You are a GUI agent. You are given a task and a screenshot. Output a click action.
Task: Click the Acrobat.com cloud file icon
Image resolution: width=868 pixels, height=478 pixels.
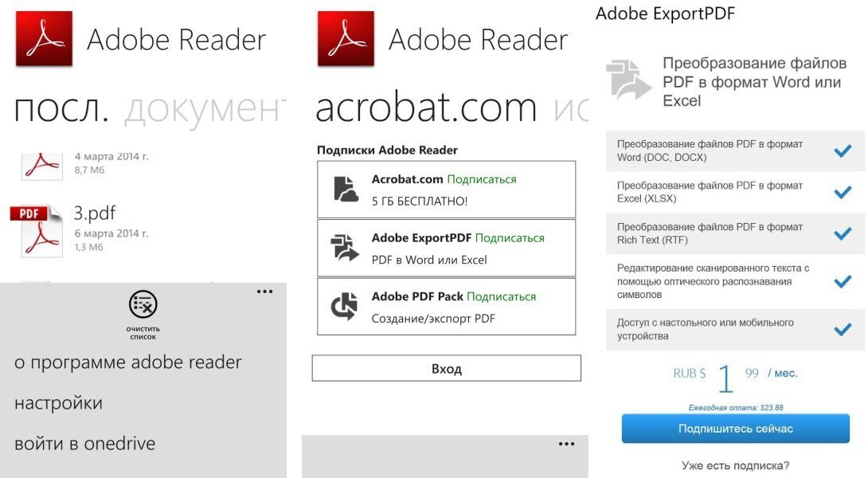click(346, 189)
